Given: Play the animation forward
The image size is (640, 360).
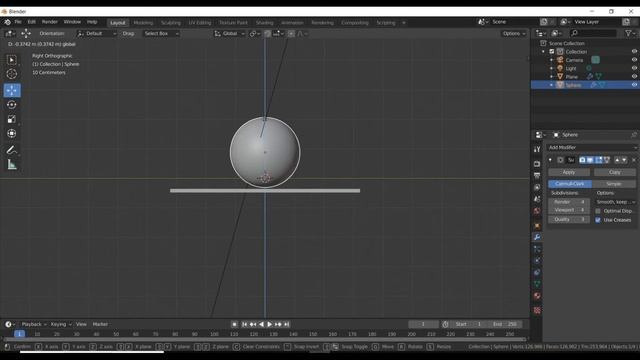Looking at the screenshot, I should click(x=269, y=324).
